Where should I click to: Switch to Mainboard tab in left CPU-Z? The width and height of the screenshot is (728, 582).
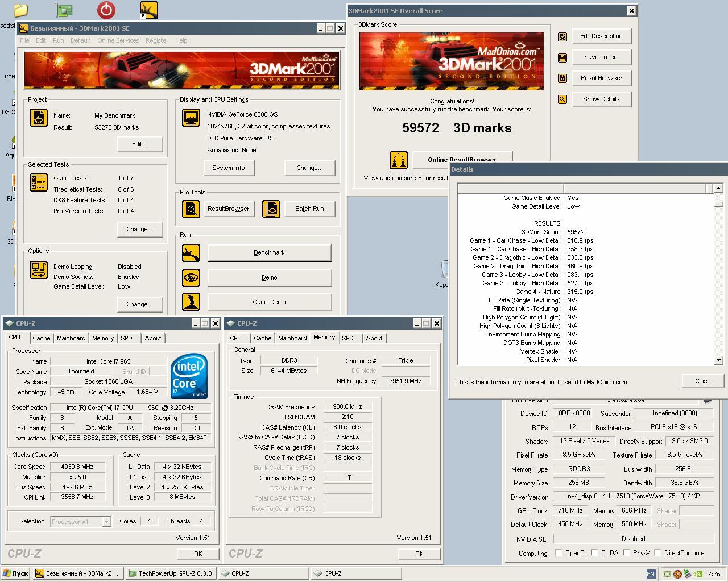click(71, 338)
